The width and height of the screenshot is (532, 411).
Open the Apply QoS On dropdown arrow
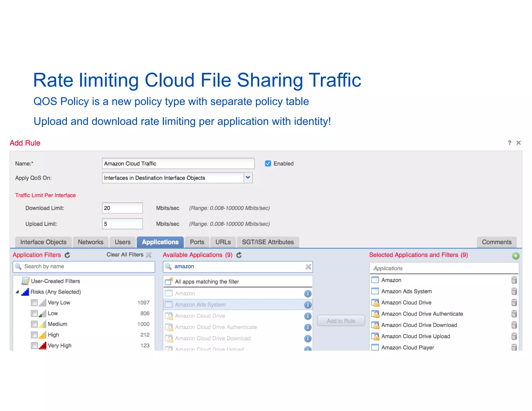[x=248, y=178]
